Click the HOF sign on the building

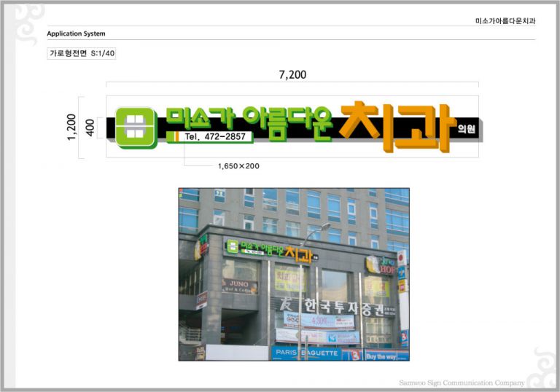click(x=383, y=267)
